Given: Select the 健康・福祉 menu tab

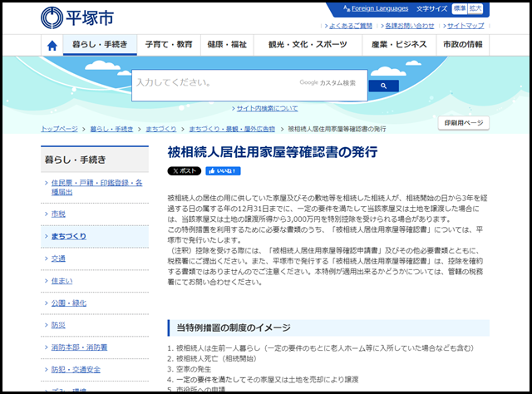Looking at the screenshot, I should pos(227,44).
